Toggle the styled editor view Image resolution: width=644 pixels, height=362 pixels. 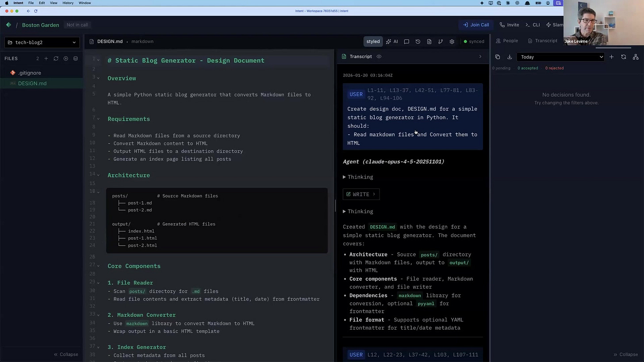(373, 41)
